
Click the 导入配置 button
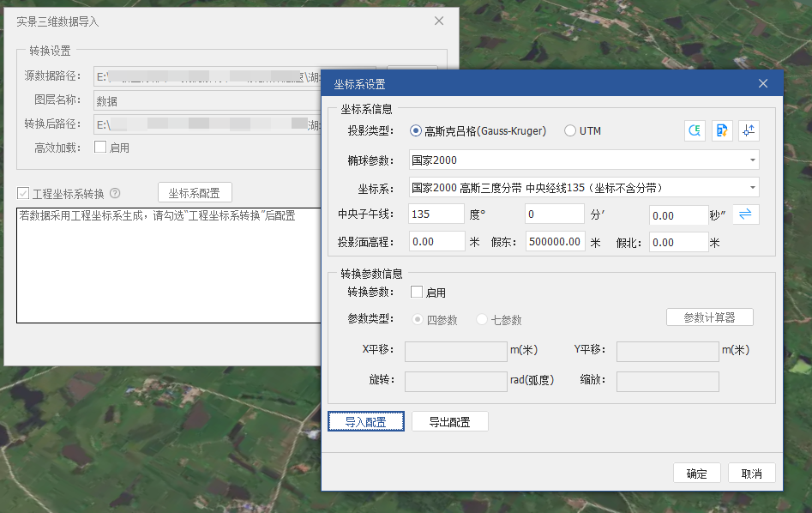[x=366, y=421]
